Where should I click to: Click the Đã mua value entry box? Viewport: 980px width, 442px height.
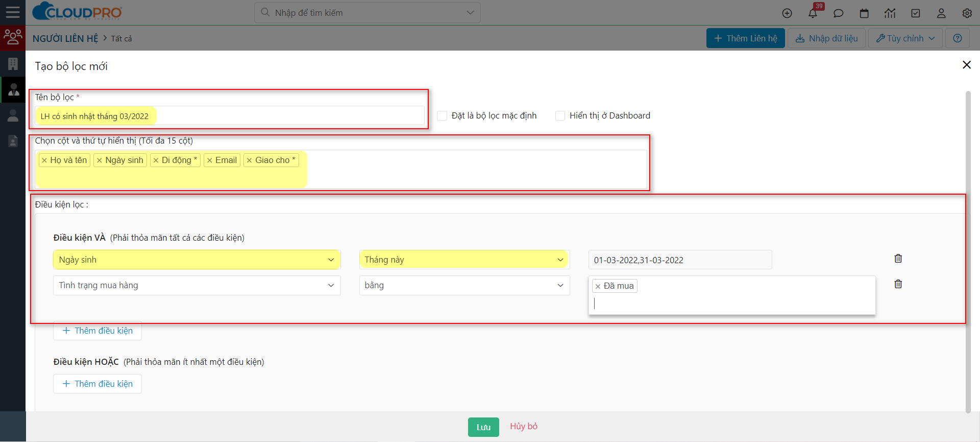pyautogui.click(x=732, y=295)
